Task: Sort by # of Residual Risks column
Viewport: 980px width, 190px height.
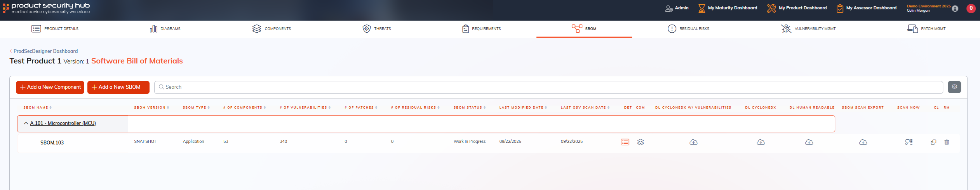Action: point(415,107)
